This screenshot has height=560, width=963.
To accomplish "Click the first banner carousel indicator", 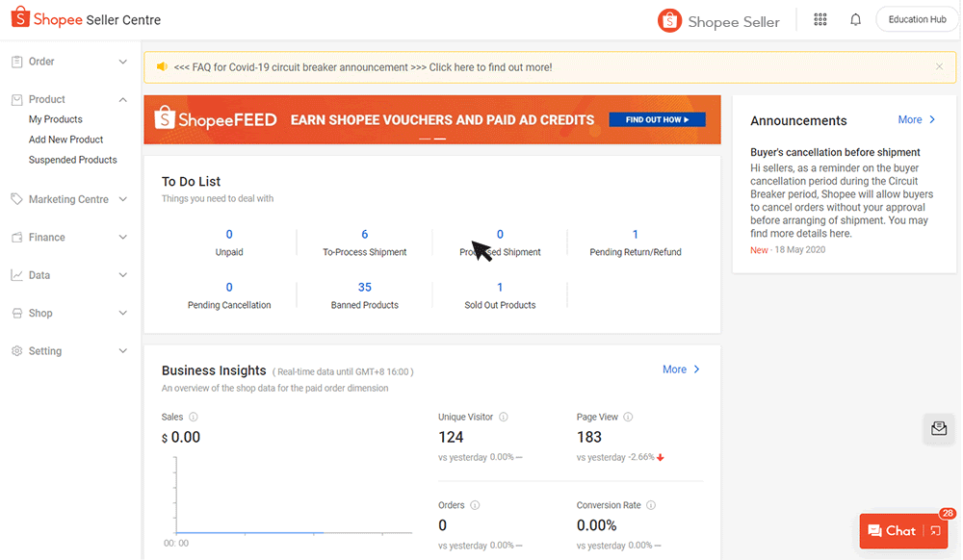I will pyautogui.click(x=425, y=140).
